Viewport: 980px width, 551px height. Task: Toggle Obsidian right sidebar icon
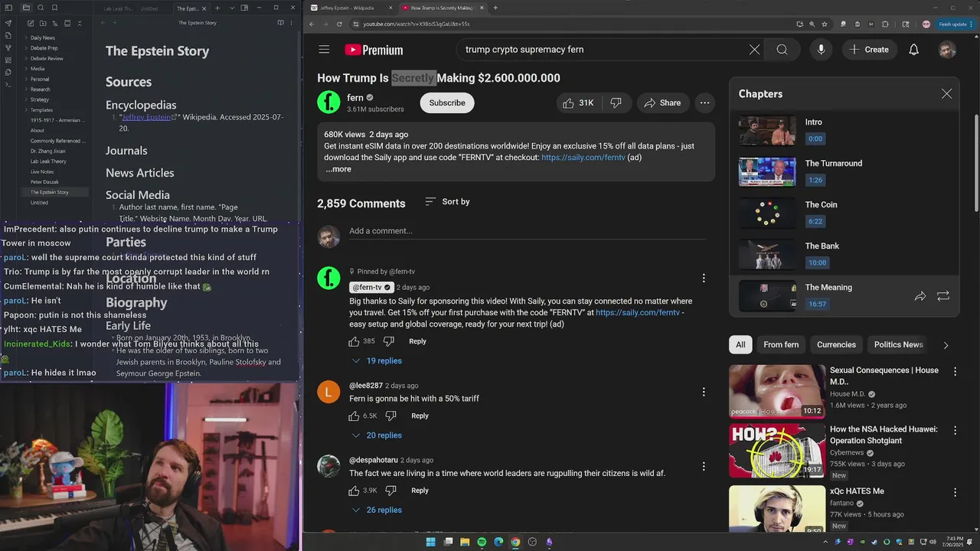245,8
